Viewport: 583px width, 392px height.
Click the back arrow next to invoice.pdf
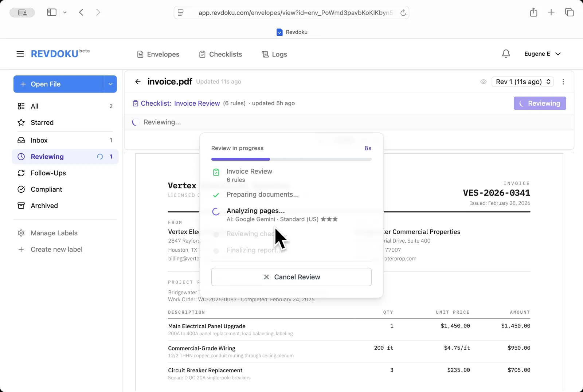click(138, 82)
